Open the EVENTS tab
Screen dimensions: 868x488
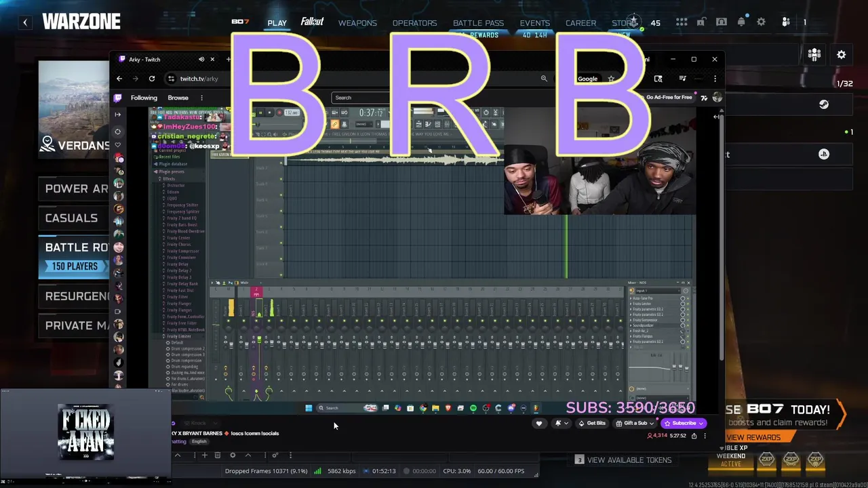[534, 23]
